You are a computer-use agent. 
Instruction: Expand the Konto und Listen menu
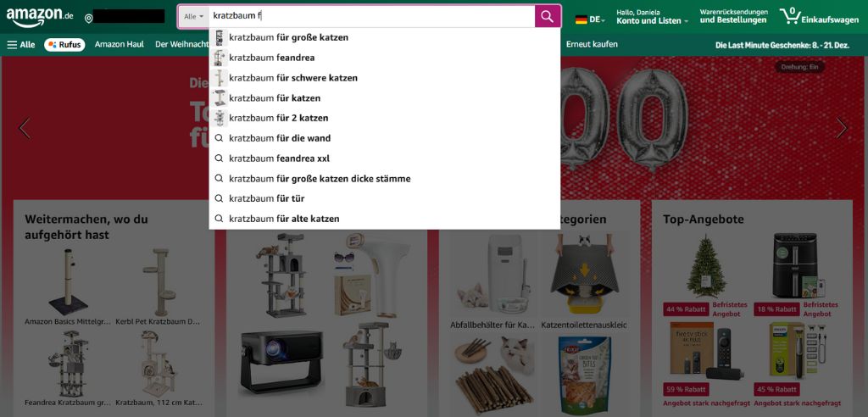pos(652,17)
